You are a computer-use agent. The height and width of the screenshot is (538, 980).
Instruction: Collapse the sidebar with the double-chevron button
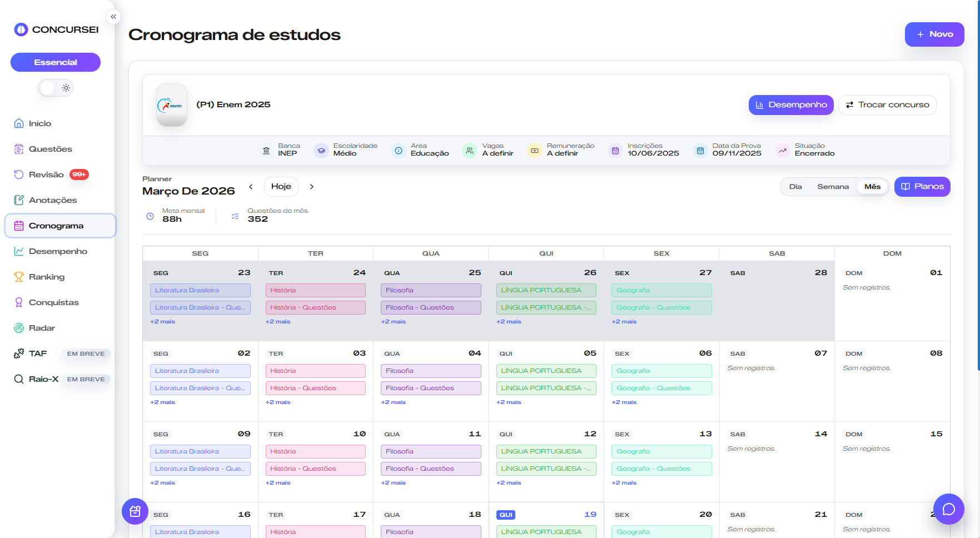[113, 17]
